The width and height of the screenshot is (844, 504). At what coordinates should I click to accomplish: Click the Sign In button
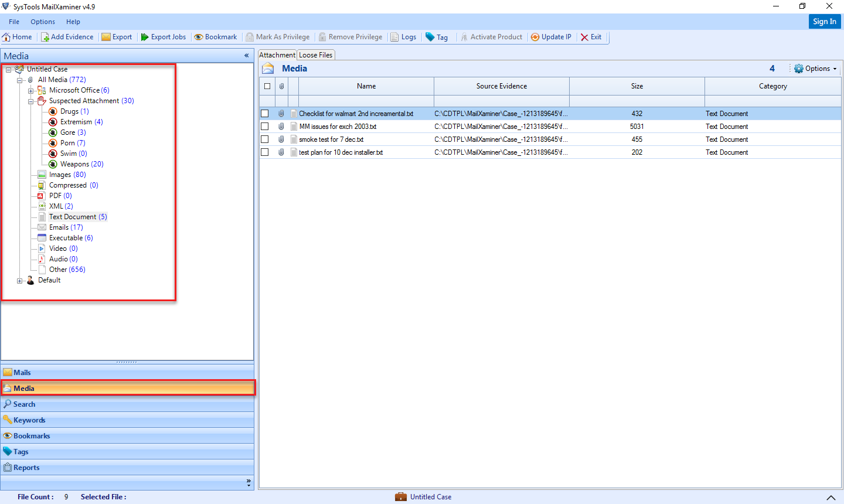pyautogui.click(x=825, y=21)
